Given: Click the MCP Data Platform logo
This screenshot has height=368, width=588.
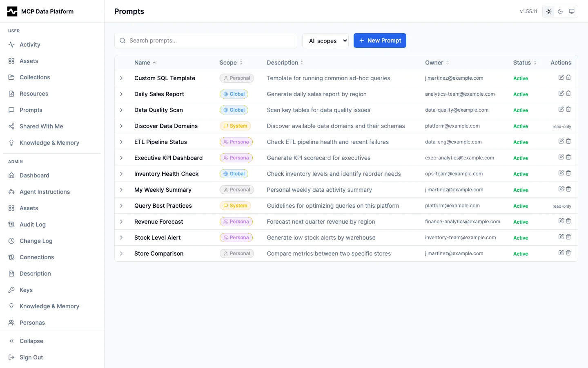Looking at the screenshot, I should 12,11.
